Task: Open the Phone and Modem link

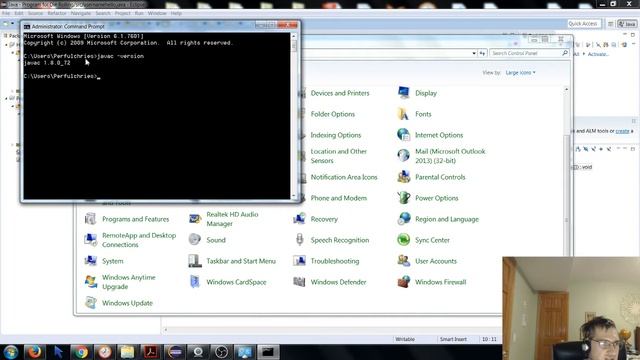Action: [x=339, y=198]
